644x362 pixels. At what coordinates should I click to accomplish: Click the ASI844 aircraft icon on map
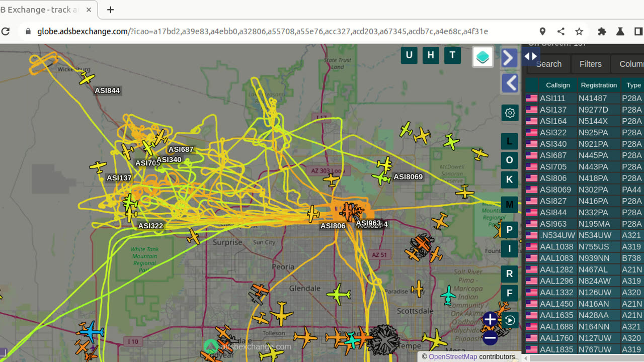[x=87, y=78]
